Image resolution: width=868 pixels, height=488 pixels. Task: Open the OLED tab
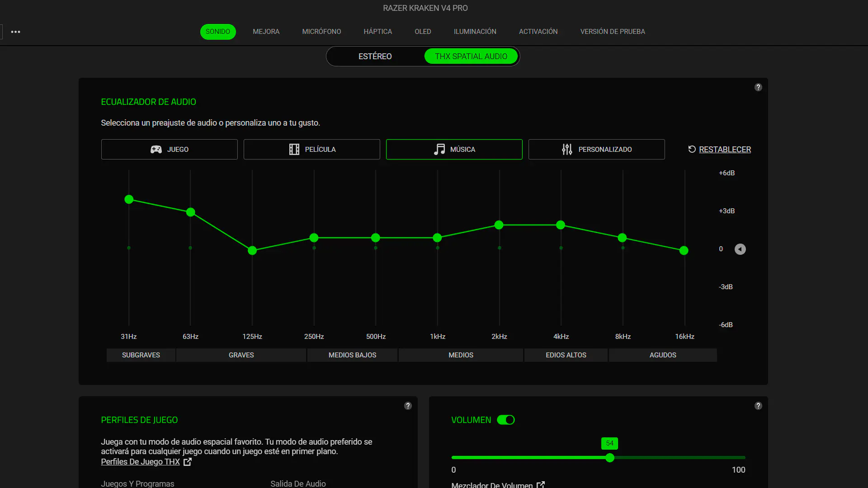tap(423, 32)
